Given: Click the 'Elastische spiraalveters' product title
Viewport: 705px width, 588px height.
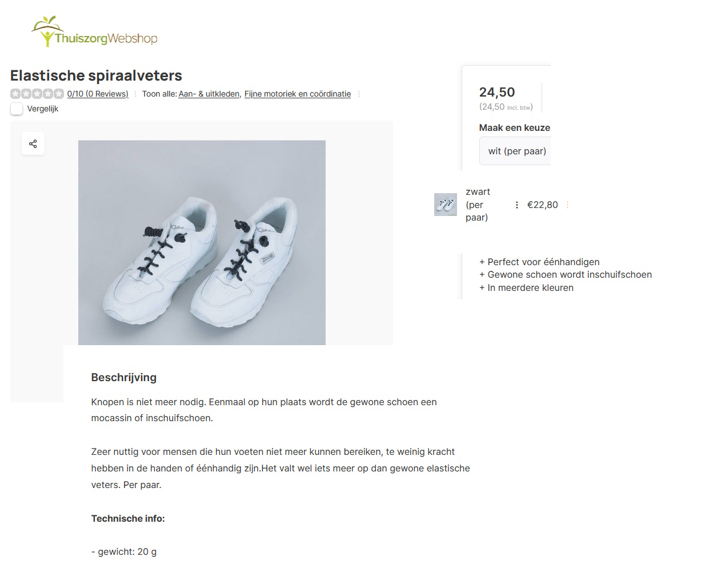Looking at the screenshot, I should 96,75.
